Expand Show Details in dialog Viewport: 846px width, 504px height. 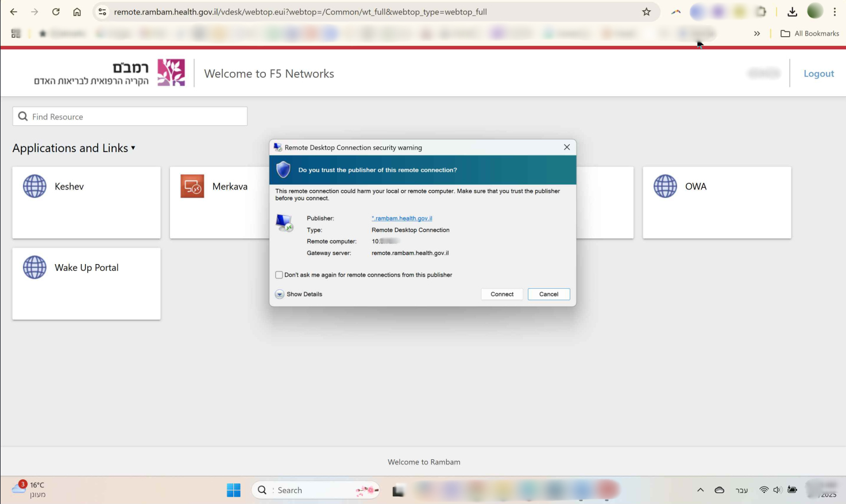299,294
